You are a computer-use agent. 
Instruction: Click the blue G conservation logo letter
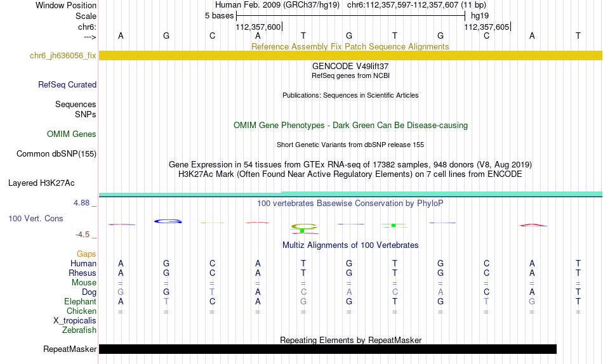168,221
